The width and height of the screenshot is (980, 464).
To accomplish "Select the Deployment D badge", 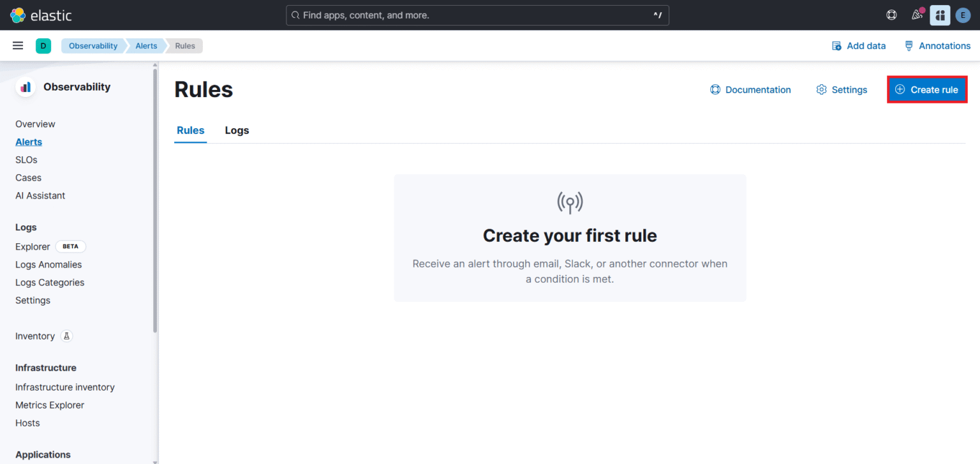I will (x=43, y=45).
